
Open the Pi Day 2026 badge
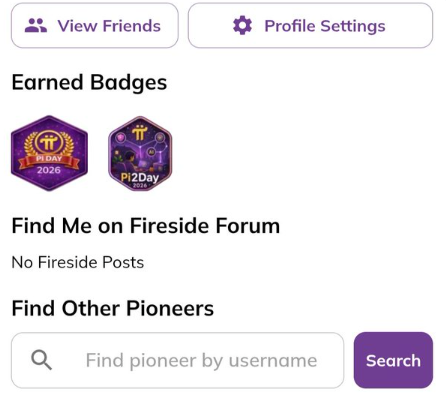(49, 153)
